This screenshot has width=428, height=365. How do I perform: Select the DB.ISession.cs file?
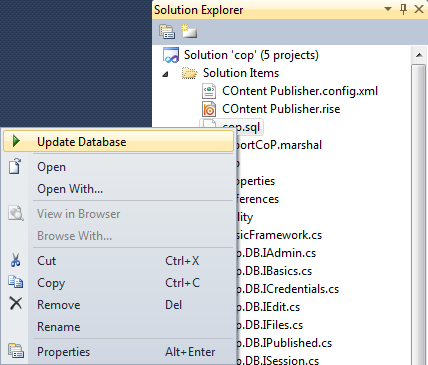278,360
